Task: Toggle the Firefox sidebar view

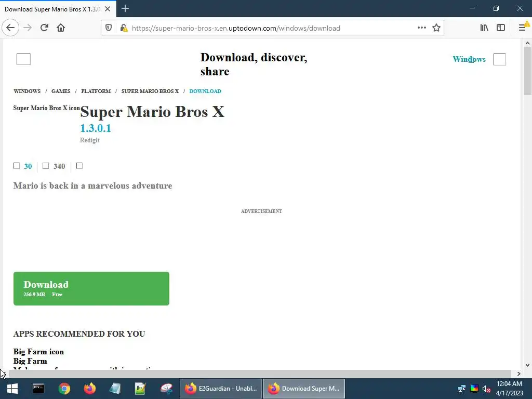Action: pyautogui.click(x=501, y=28)
